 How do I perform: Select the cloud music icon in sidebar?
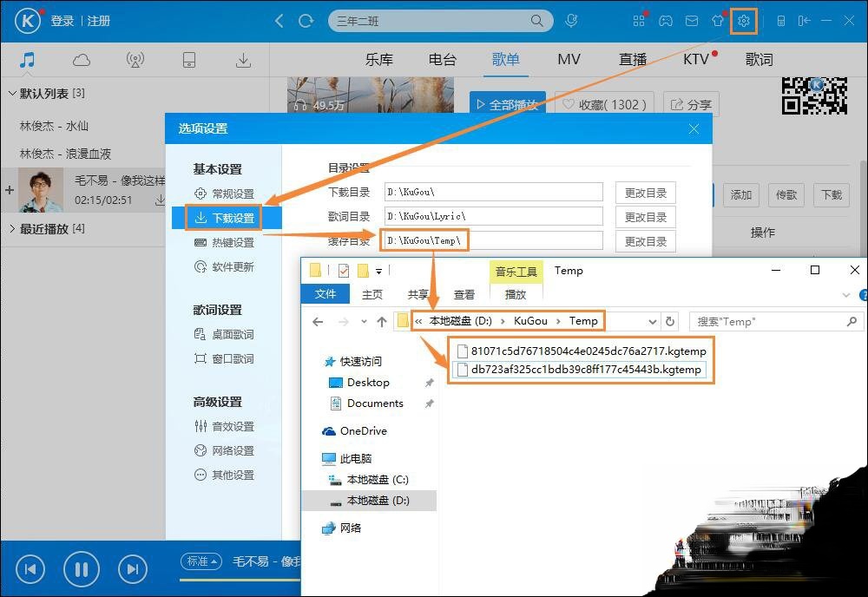pyautogui.click(x=82, y=59)
